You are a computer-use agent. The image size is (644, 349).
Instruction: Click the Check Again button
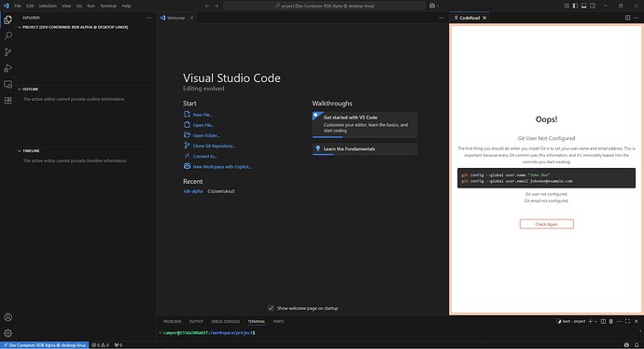546,224
